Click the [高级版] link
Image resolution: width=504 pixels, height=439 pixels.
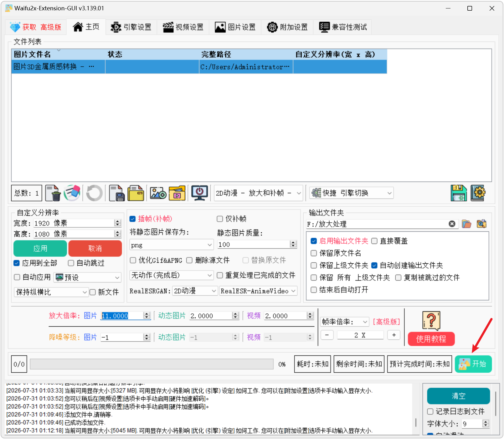tap(386, 322)
